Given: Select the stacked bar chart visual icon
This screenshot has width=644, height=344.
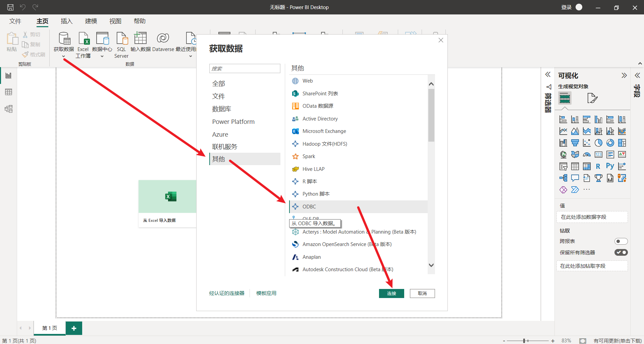Looking at the screenshot, I should pyautogui.click(x=563, y=119).
